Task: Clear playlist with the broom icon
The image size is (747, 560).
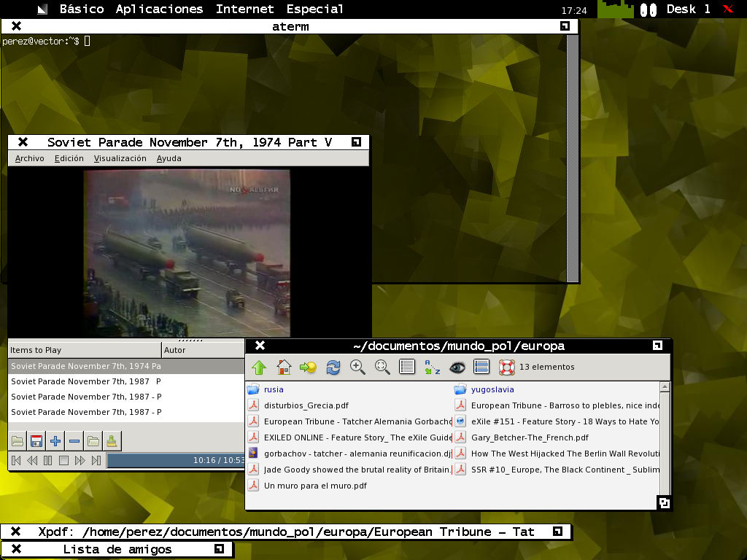Action: click(x=112, y=441)
